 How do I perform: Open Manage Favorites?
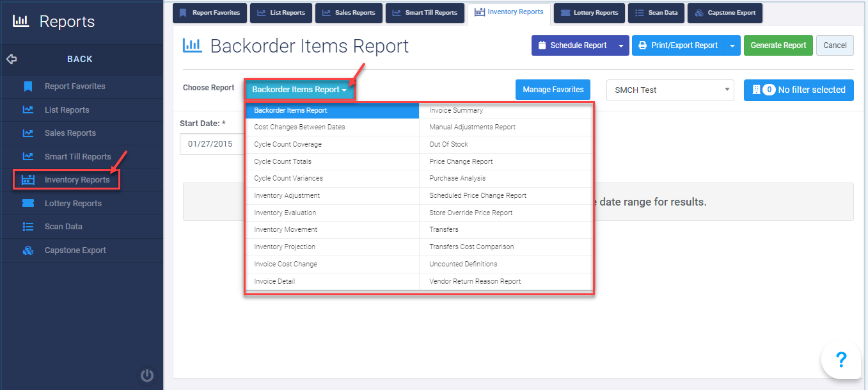coord(553,90)
